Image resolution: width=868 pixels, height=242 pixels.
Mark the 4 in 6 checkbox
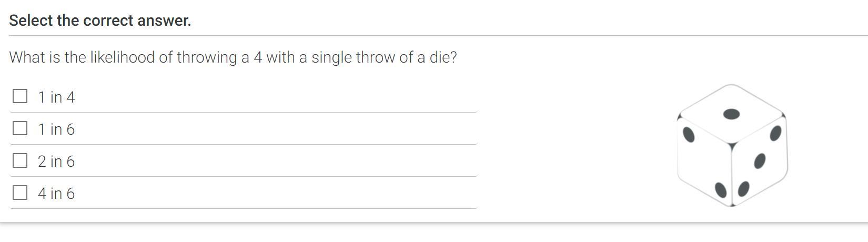[20, 193]
